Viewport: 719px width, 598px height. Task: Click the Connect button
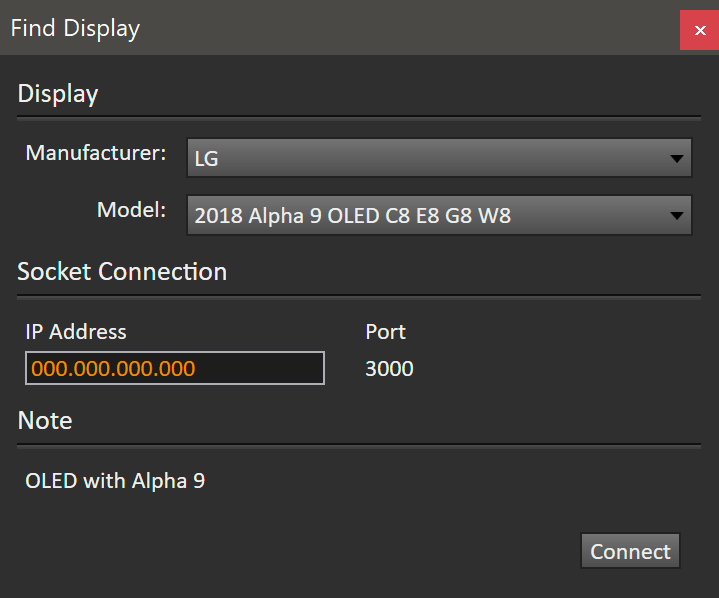[630, 551]
